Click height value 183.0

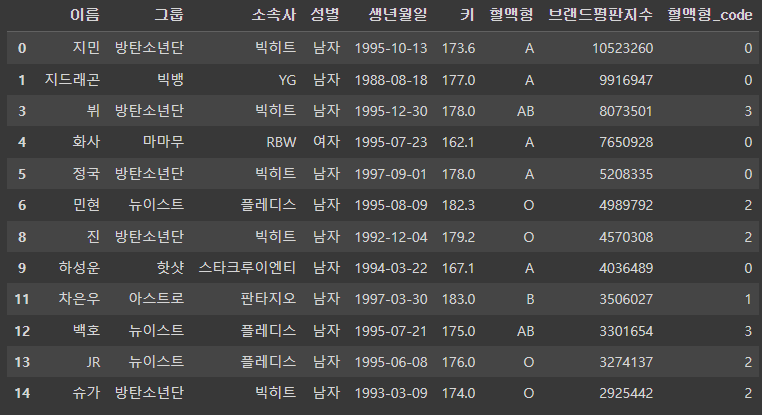point(458,299)
